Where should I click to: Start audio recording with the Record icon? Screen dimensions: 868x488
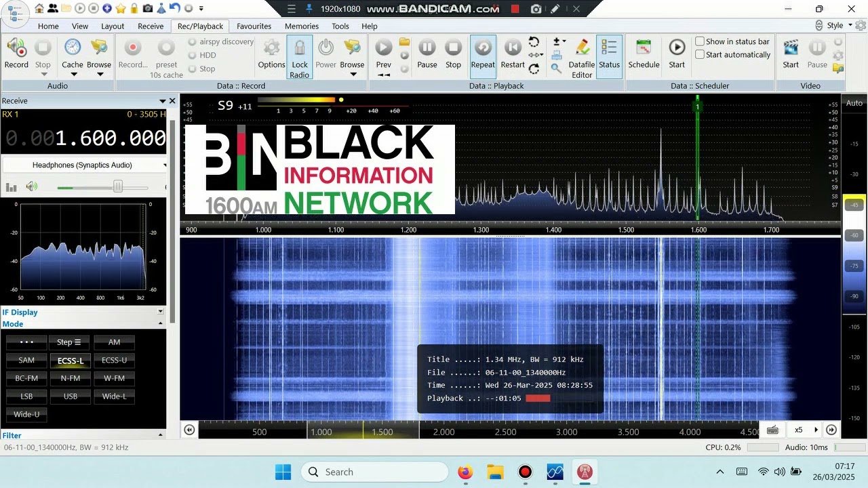coord(16,54)
